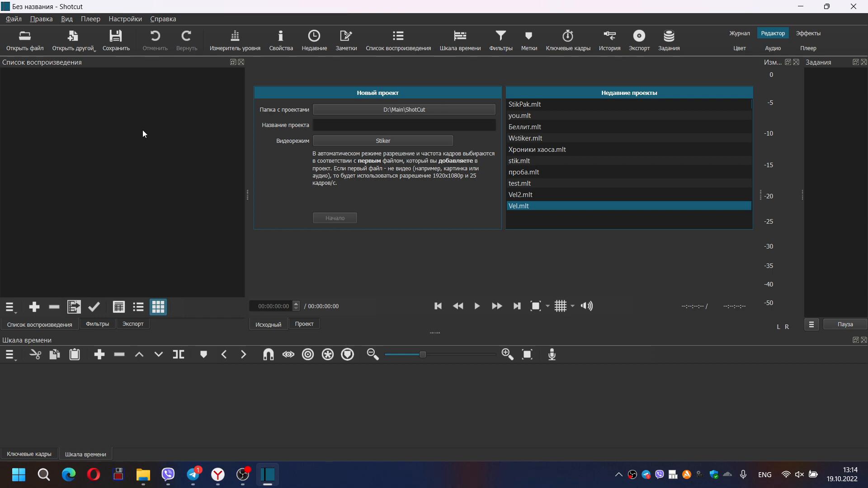Expand the player grid options arrow
This screenshot has width=868, height=488.
tap(572, 306)
